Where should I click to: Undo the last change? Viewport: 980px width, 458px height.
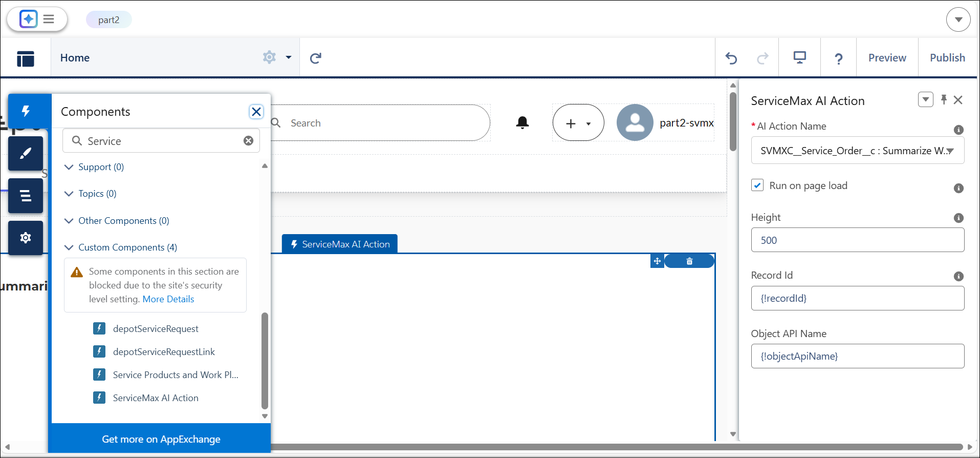731,58
